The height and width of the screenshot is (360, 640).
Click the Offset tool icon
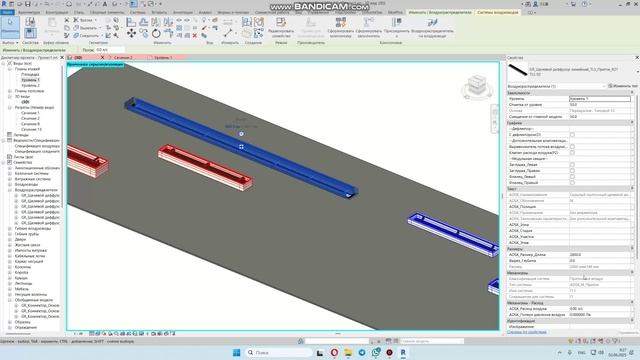point(144,22)
